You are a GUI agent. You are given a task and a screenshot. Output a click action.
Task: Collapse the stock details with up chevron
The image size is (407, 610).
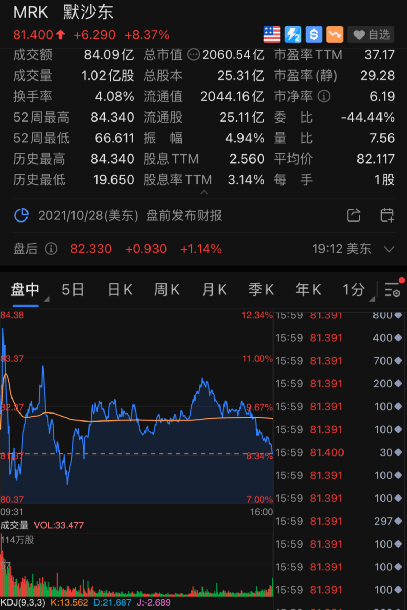point(204,192)
